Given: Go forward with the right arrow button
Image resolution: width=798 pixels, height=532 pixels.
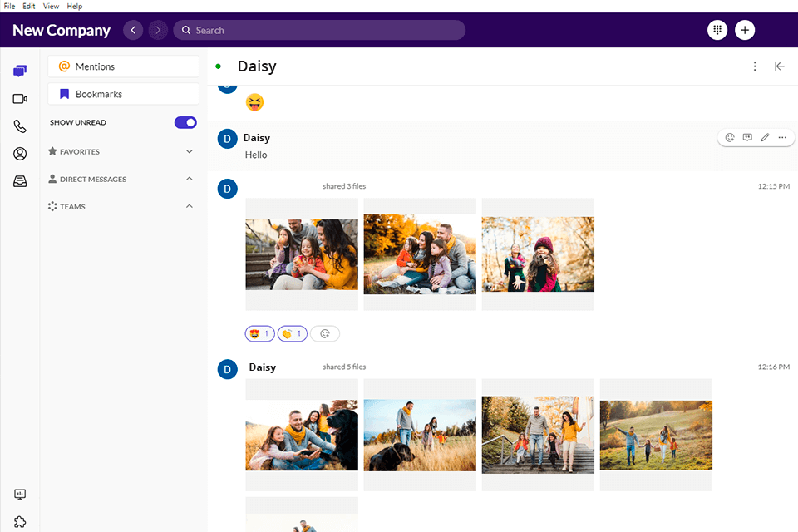Looking at the screenshot, I should 158,30.
